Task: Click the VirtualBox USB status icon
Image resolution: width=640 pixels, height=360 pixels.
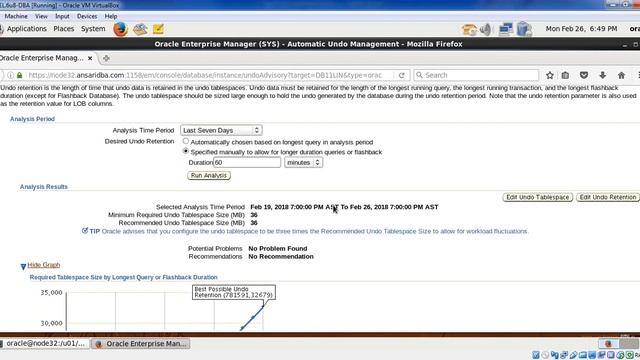Action: (x=573, y=355)
